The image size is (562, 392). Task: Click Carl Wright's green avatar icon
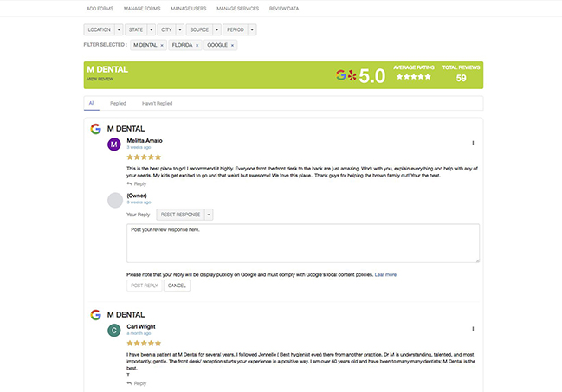point(114,331)
